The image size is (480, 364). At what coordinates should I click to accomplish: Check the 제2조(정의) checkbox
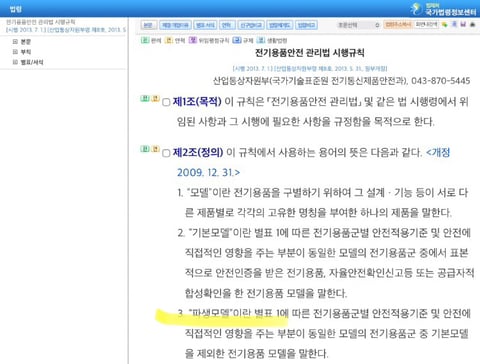coord(166,153)
